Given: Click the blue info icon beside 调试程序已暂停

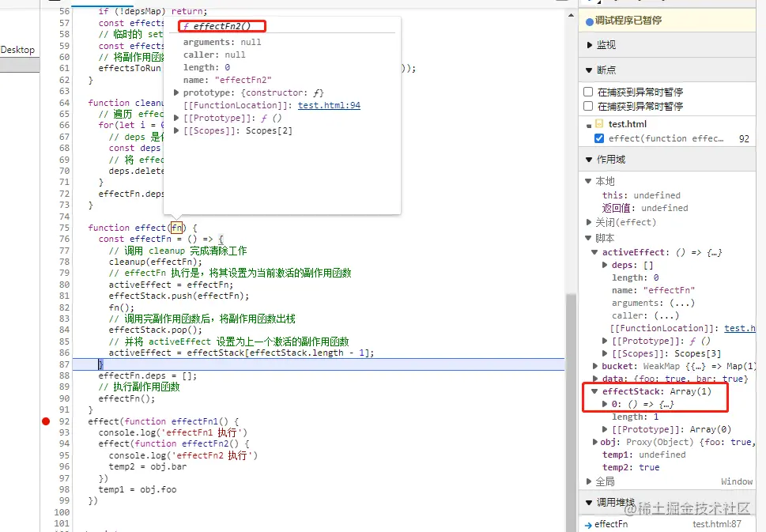Looking at the screenshot, I should pyautogui.click(x=590, y=21).
